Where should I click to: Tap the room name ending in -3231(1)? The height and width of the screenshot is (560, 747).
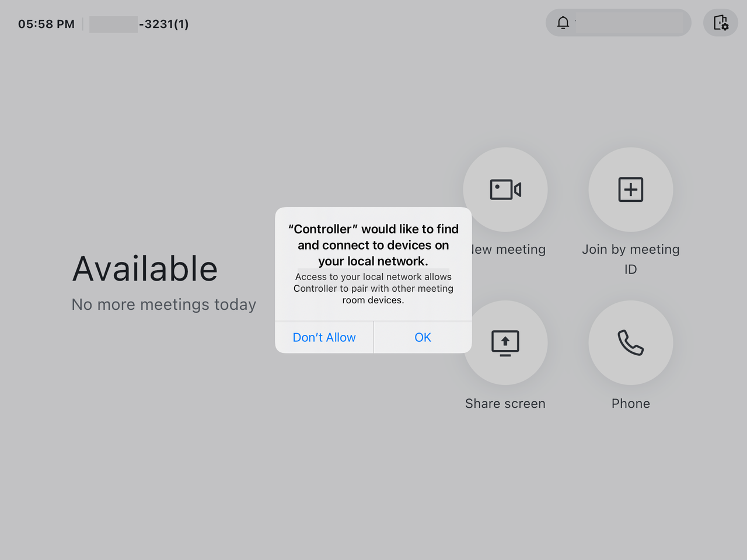coord(164,24)
